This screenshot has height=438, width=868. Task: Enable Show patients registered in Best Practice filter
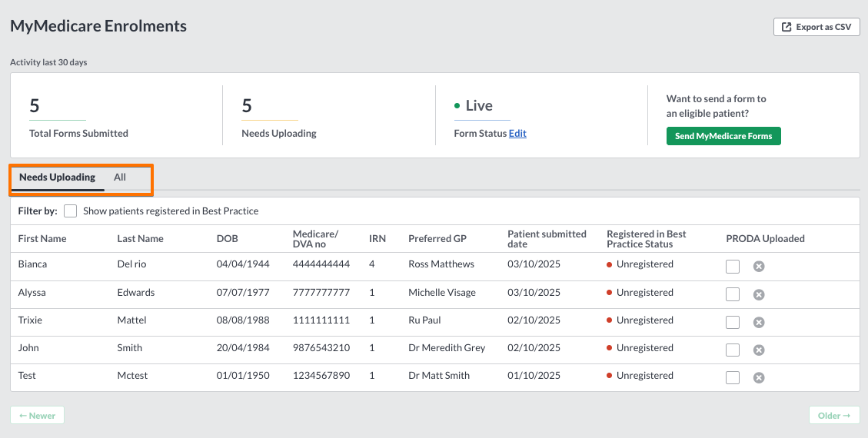70,211
